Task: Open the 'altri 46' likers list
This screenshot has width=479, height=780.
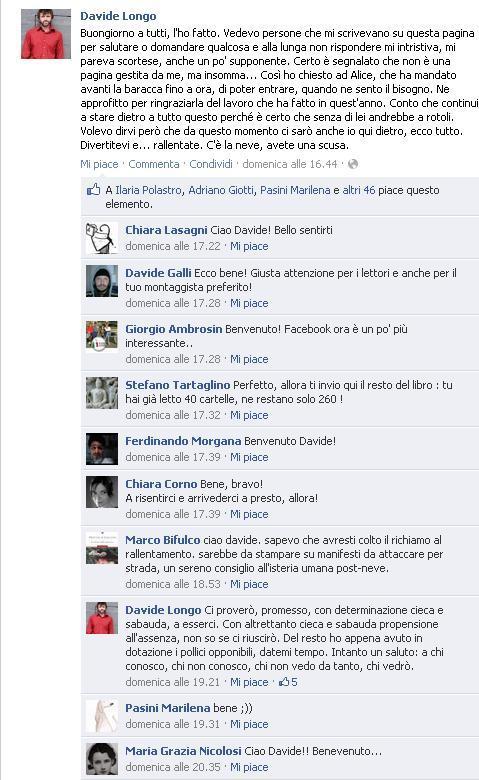Action: pyautogui.click(x=359, y=190)
